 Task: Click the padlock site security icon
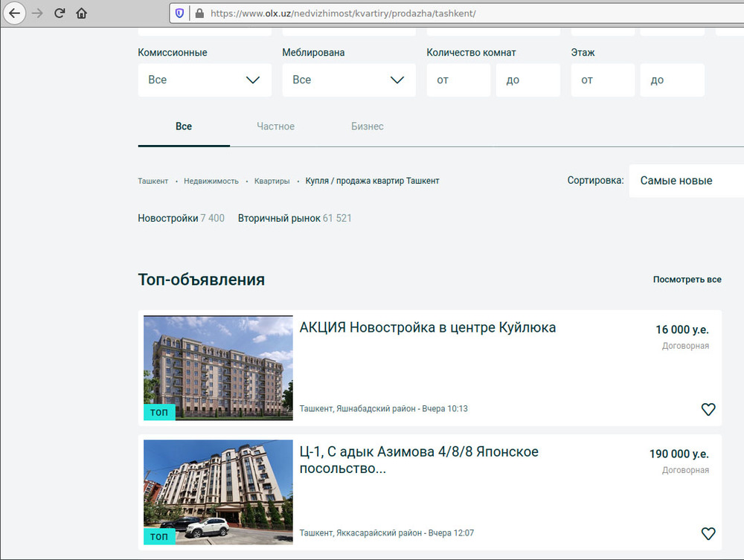(199, 13)
